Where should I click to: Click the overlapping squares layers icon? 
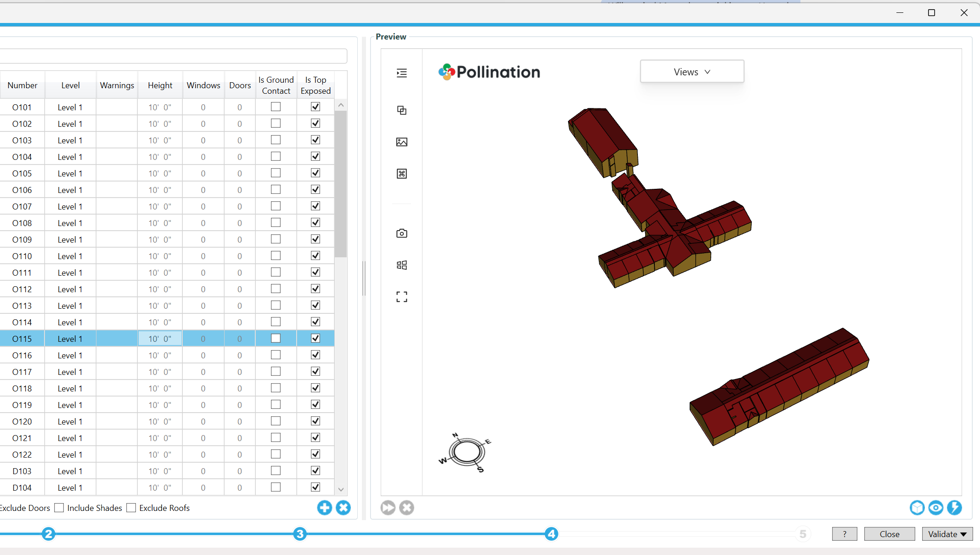401,110
